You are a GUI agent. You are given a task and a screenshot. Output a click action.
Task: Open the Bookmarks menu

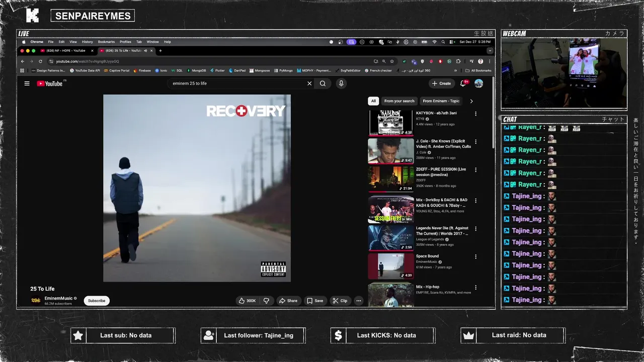pyautogui.click(x=106, y=42)
